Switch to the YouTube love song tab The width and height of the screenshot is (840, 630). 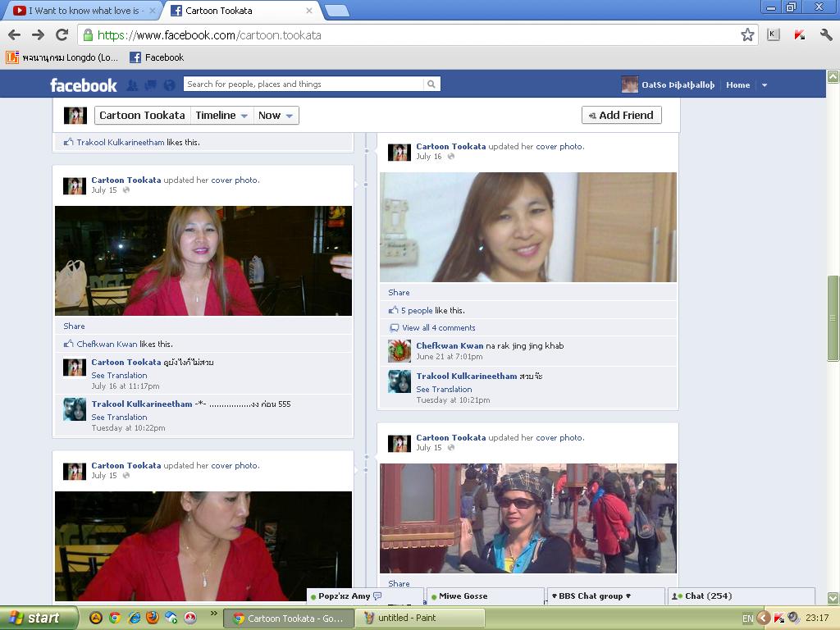point(84,11)
